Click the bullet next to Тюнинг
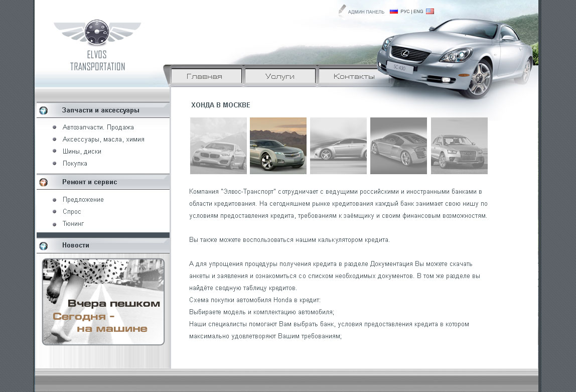576x392 pixels. [x=54, y=224]
